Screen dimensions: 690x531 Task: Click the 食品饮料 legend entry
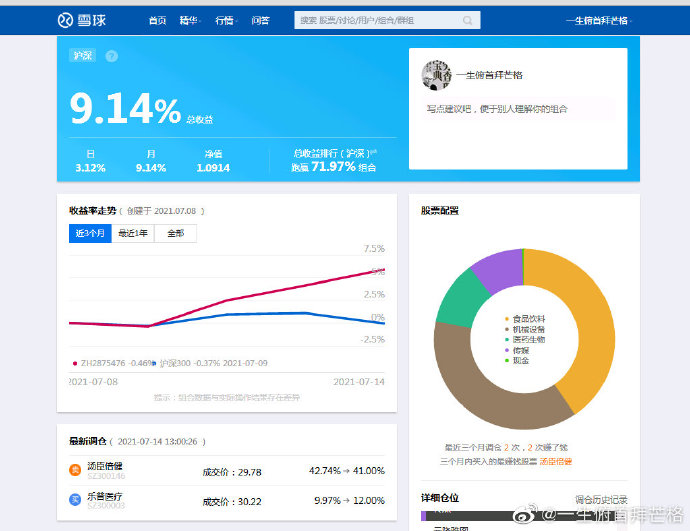click(x=525, y=319)
